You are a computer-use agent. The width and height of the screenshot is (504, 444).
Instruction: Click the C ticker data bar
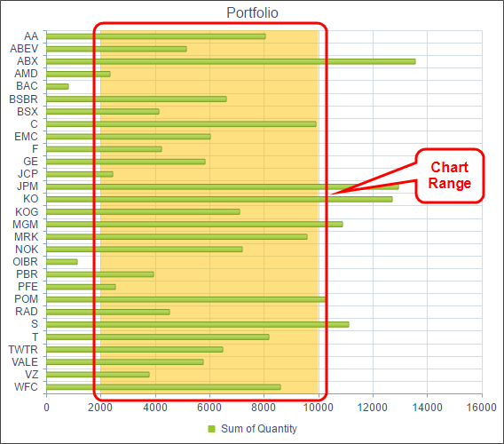181,124
